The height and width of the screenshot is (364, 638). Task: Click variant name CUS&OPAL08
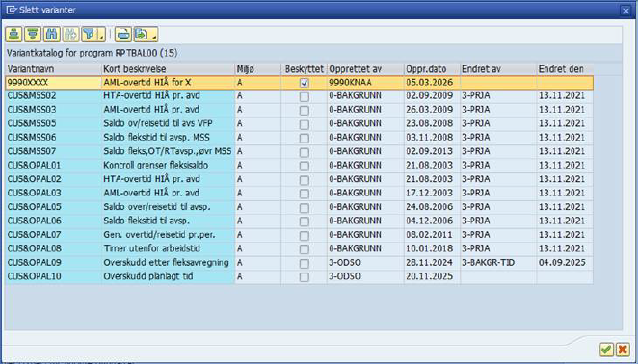click(x=53, y=248)
